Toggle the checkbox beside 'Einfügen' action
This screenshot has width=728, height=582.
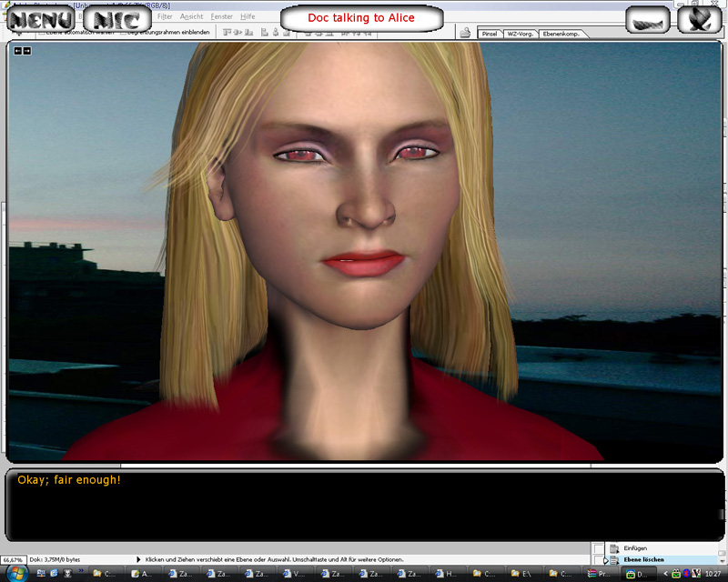(x=599, y=548)
